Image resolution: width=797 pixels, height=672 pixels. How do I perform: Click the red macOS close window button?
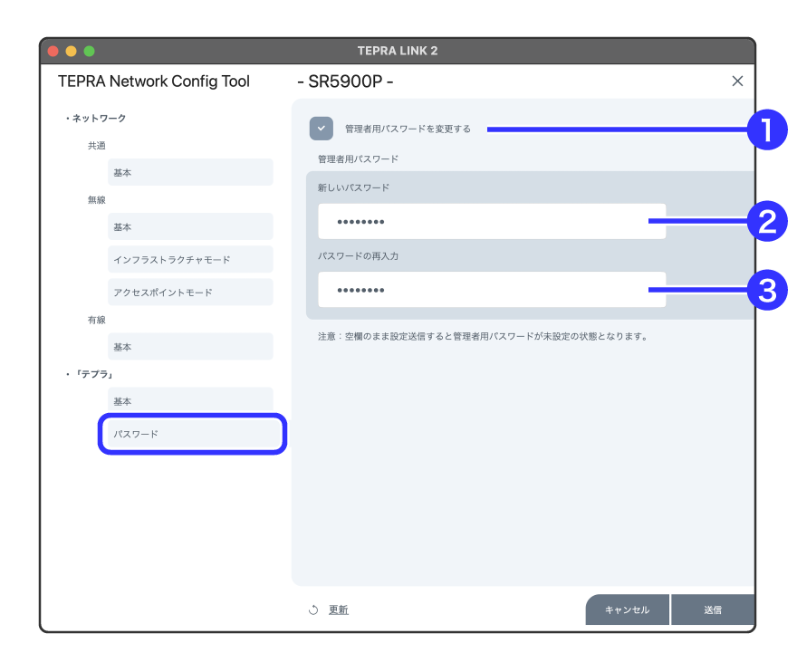coord(53,51)
